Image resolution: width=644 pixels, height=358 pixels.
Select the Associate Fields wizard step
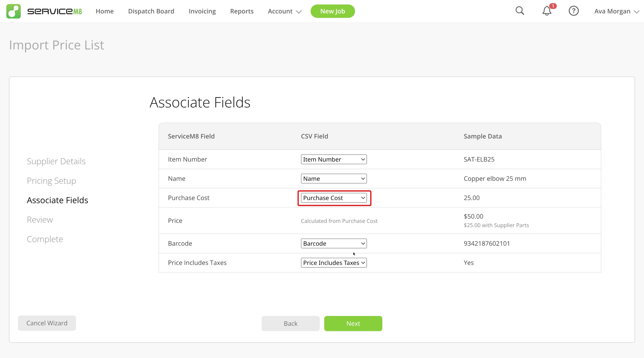[57, 200]
